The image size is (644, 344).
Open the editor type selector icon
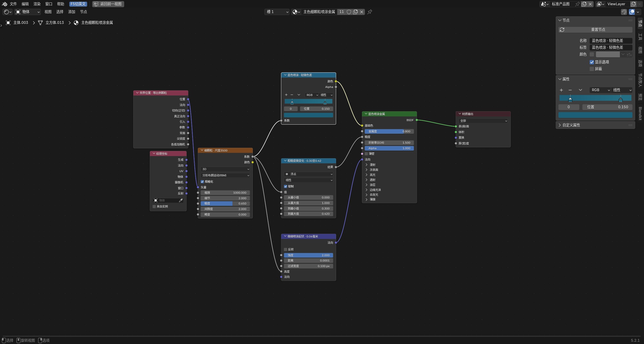pos(7,12)
